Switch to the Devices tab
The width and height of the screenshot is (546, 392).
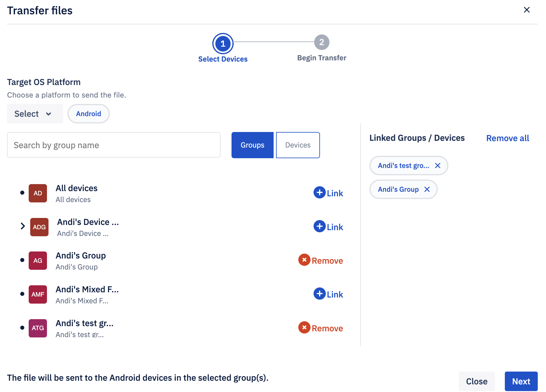pos(298,145)
